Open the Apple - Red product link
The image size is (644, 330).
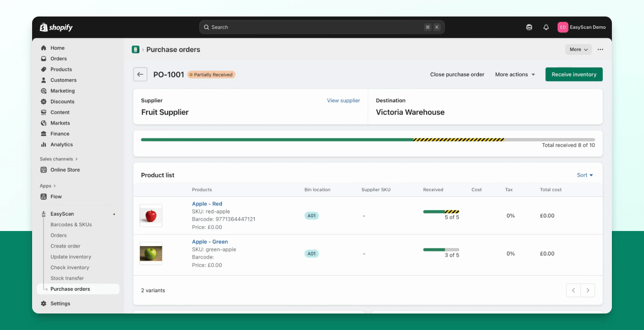coord(207,204)
